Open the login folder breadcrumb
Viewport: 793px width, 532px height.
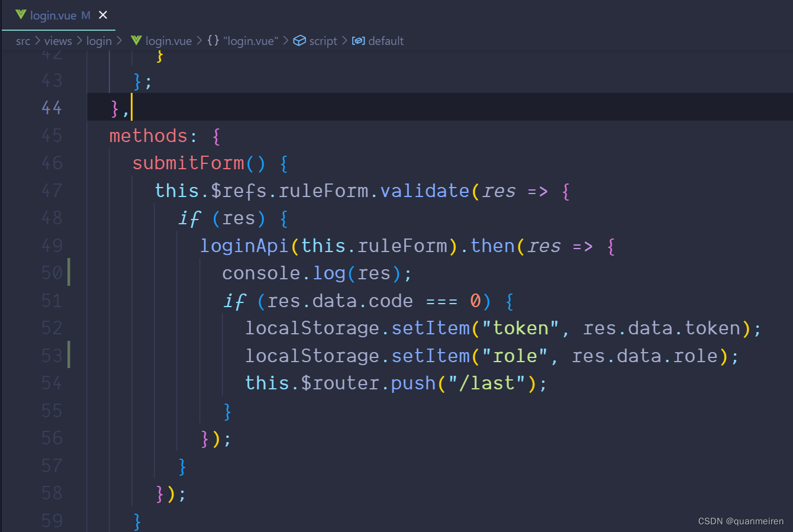(x=99, y=41)
